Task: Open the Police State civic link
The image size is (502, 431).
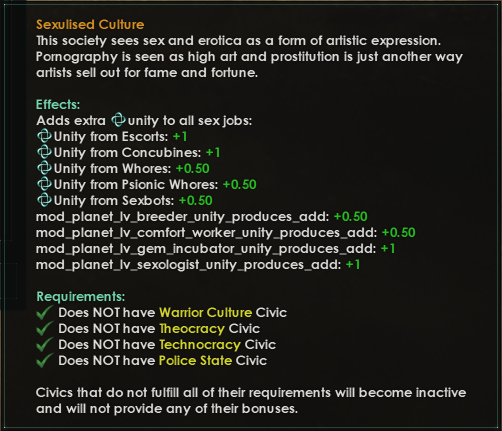Action: (x=195, y=361)
